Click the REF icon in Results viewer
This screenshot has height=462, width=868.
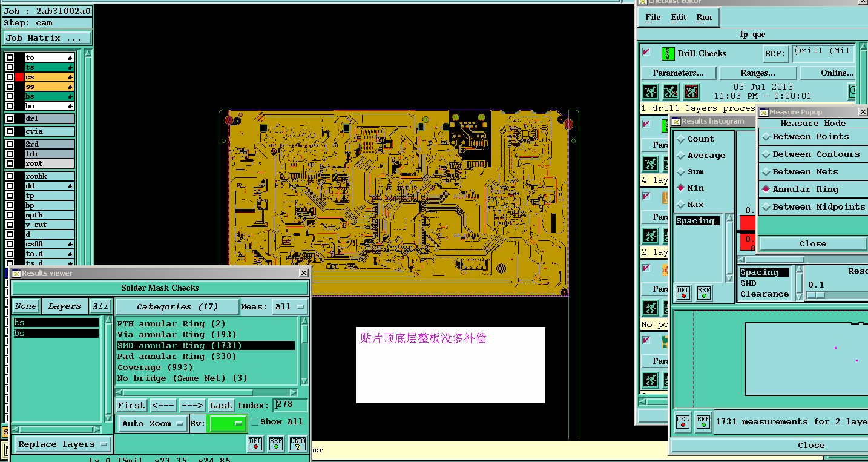coord(276,444)
